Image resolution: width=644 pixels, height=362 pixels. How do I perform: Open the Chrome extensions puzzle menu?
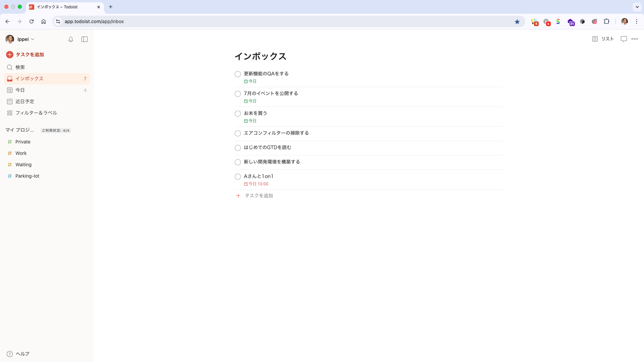click(x=607, y=21)
